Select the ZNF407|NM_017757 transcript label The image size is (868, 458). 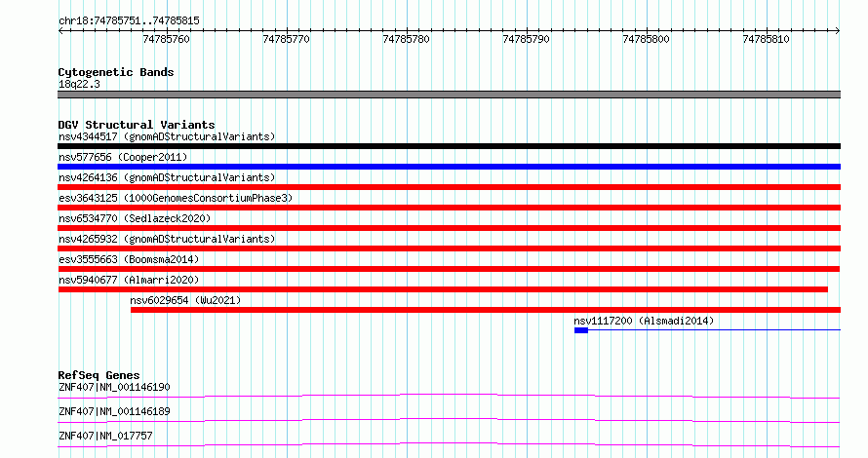coord(105,436)
